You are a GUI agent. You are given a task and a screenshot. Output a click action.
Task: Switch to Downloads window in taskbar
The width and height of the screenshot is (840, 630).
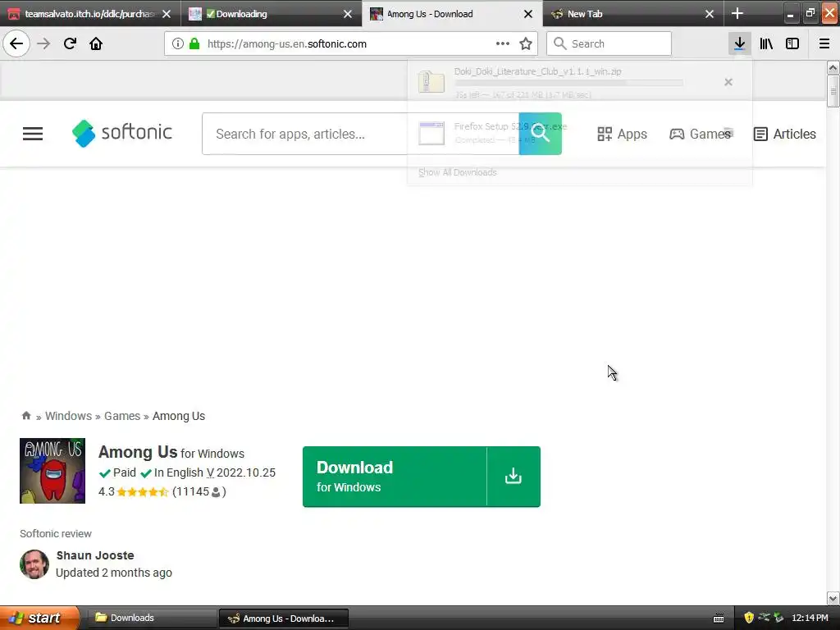click(151, 618)
